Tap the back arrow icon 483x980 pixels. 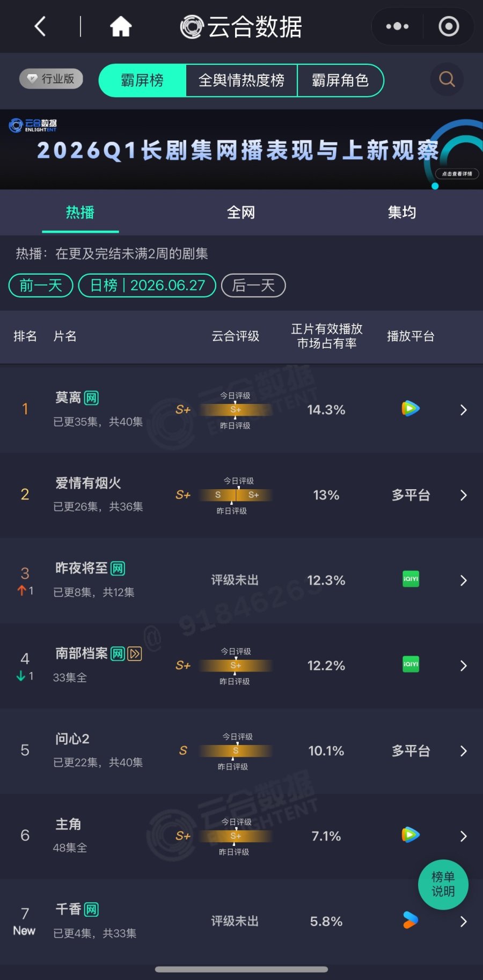click(40, 26)
